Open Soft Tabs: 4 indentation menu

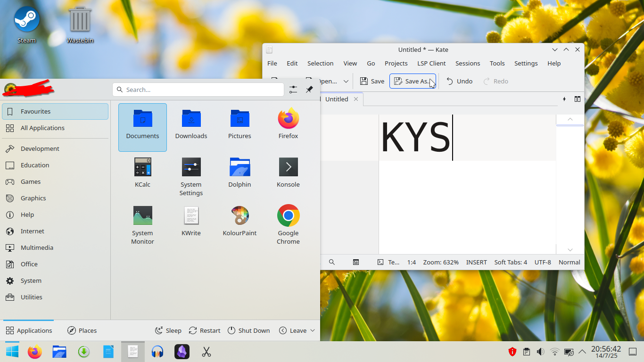click(511, 262)
